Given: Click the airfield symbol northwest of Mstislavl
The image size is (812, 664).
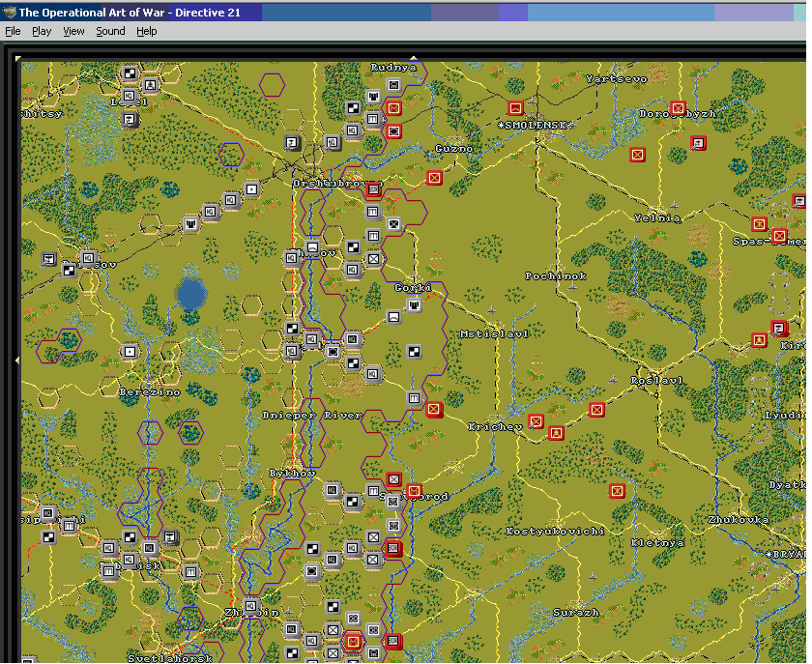Looking at the screenshot, I should click(x=491, y=310).
